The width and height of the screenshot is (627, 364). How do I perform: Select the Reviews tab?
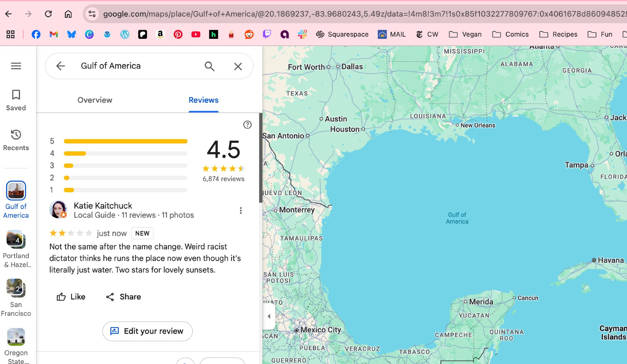coord(203,100)
